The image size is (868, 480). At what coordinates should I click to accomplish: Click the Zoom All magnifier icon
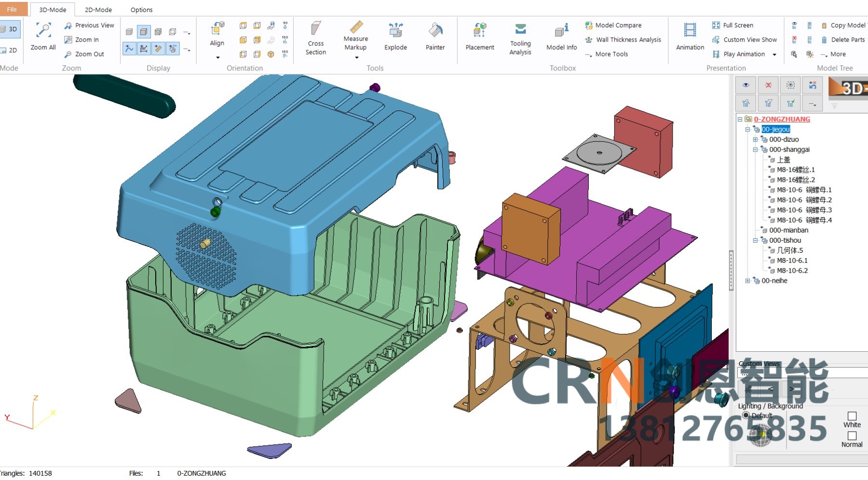coord(43,30)
